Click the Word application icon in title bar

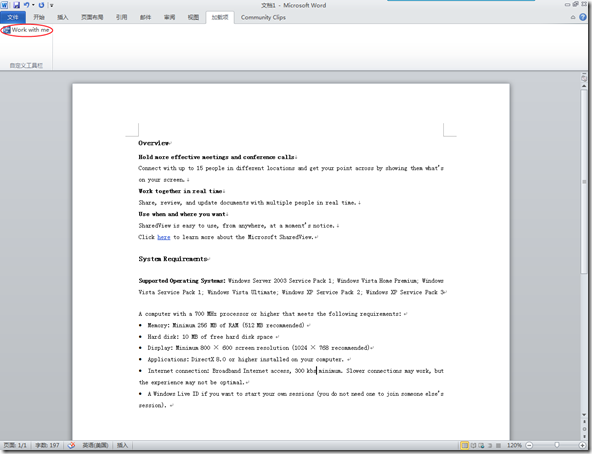[5, 5]
